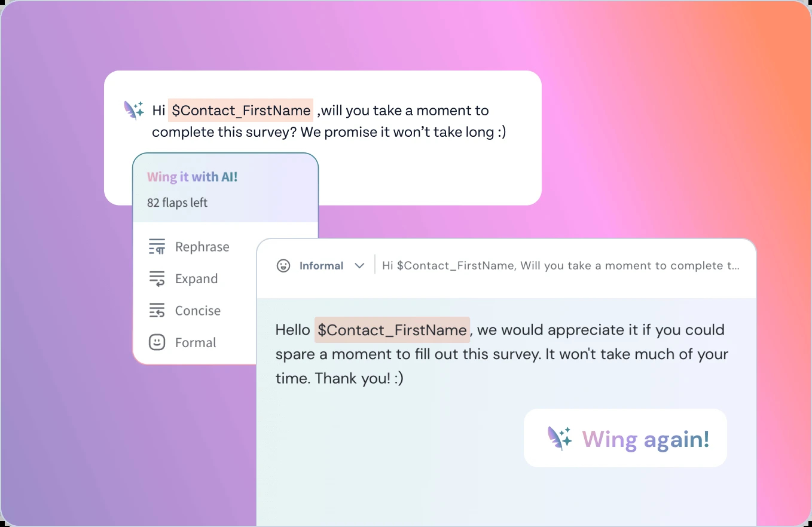Click the wing icon inside Wing again button

pos(560,438)
